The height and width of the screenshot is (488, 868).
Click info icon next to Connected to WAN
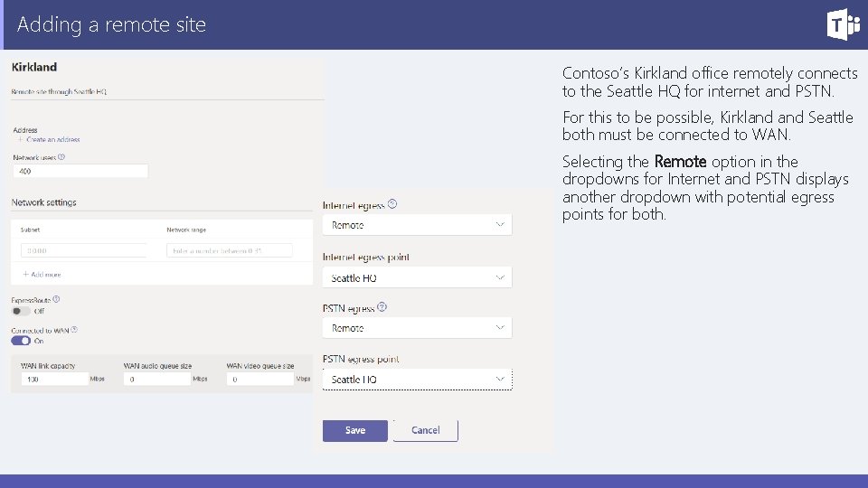point(74,330)
